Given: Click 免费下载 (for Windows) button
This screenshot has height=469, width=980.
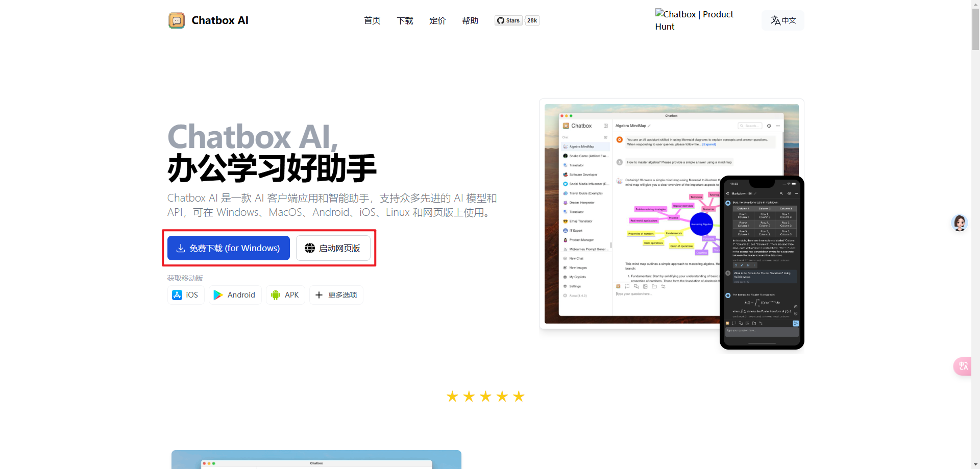Looking at the screenshot, I should tap(229, 248).
